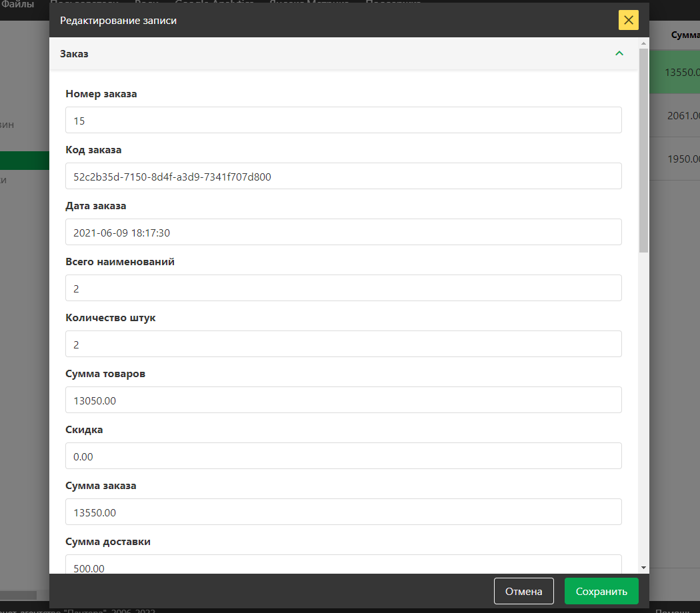Click the dialog's vertical scrollbar thumb
The height and width of the screenshot is (613, 700).
643,150
